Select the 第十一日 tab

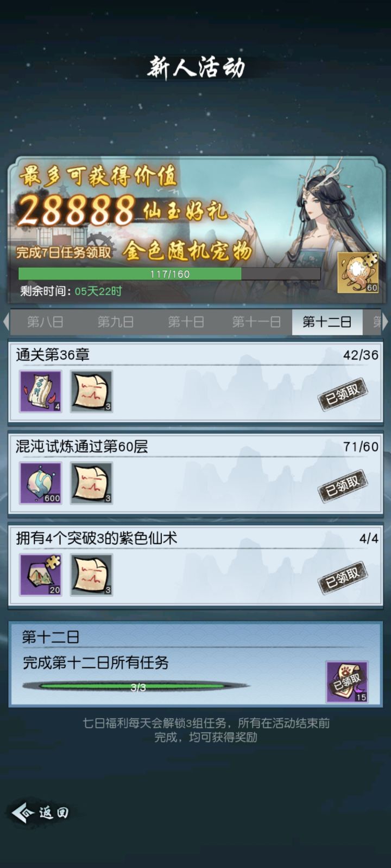(x=256, y=322)
